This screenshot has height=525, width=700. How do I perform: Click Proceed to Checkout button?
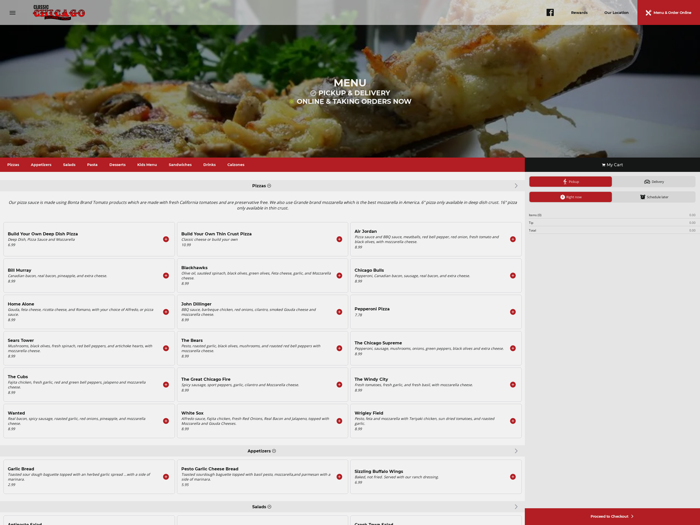point(612,517)
